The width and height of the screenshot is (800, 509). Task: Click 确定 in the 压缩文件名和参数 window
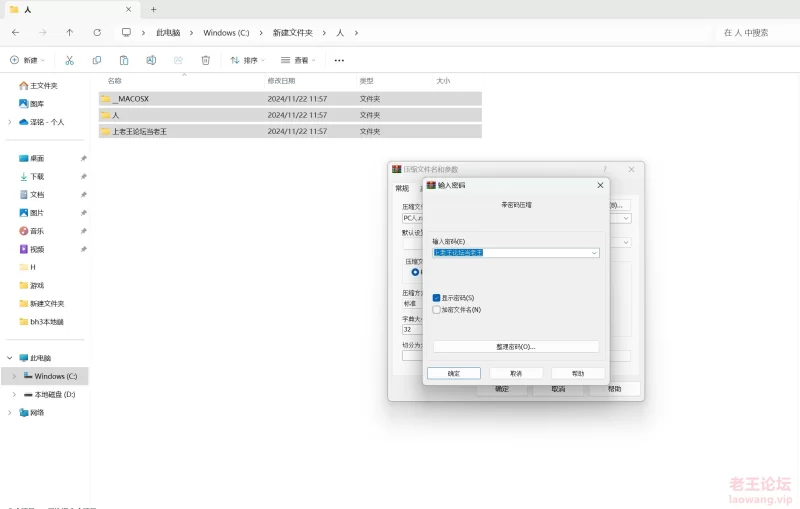pos(502,389)
